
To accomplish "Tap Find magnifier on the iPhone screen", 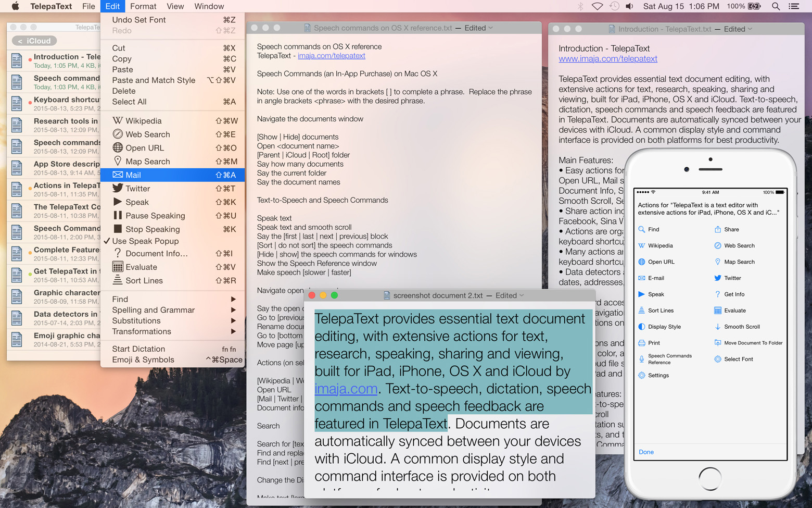I will click(x=642, y=229).
